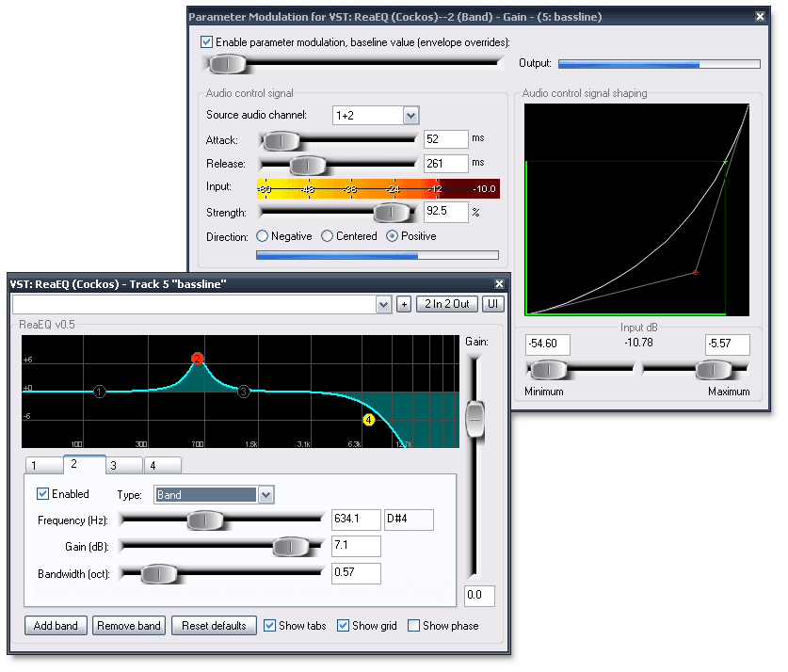Toggle the band Enabled checkbox
788x672 pixels.
pos(42,494)
